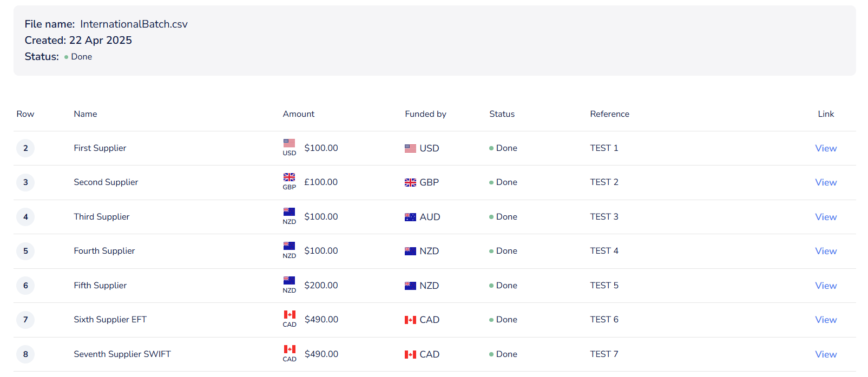Click the row number 8 badge

(x=25, y=354)
